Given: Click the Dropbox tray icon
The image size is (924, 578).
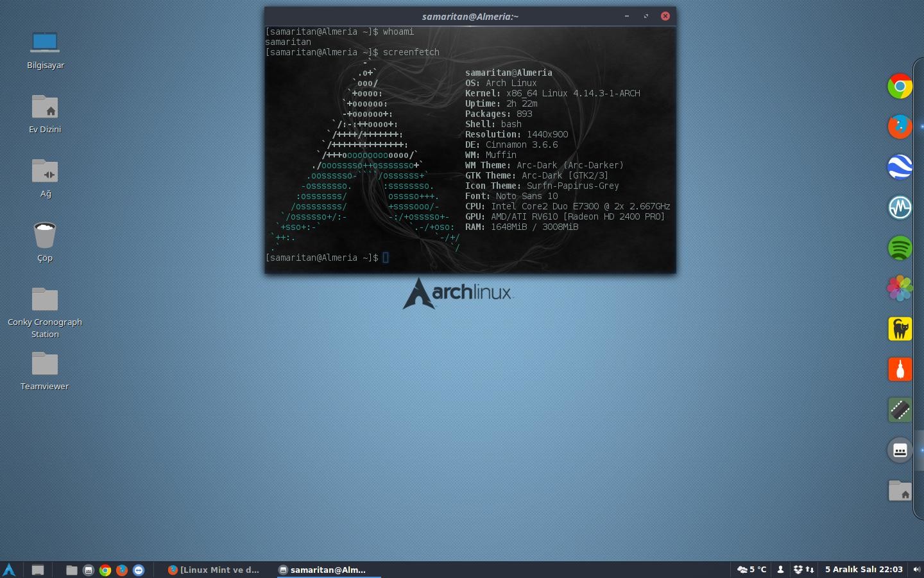Looking at the screenshot, I should (798, 570).
